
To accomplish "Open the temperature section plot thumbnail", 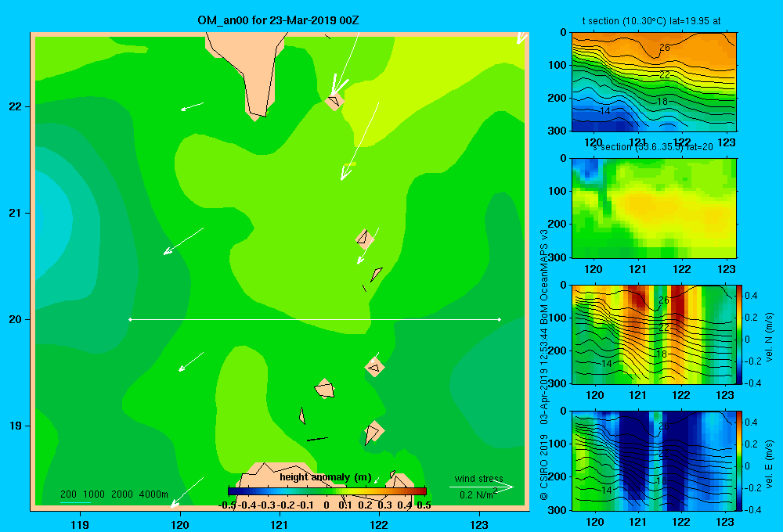I will tap(654, 82).
